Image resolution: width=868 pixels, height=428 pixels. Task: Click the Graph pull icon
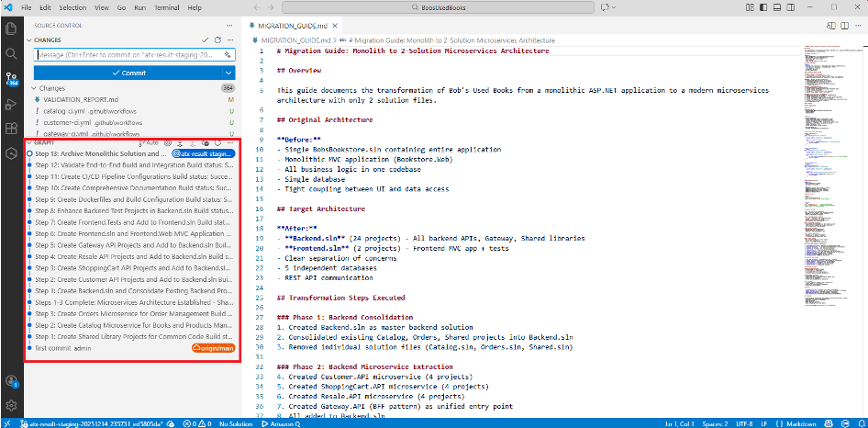[x=180, y=143]
